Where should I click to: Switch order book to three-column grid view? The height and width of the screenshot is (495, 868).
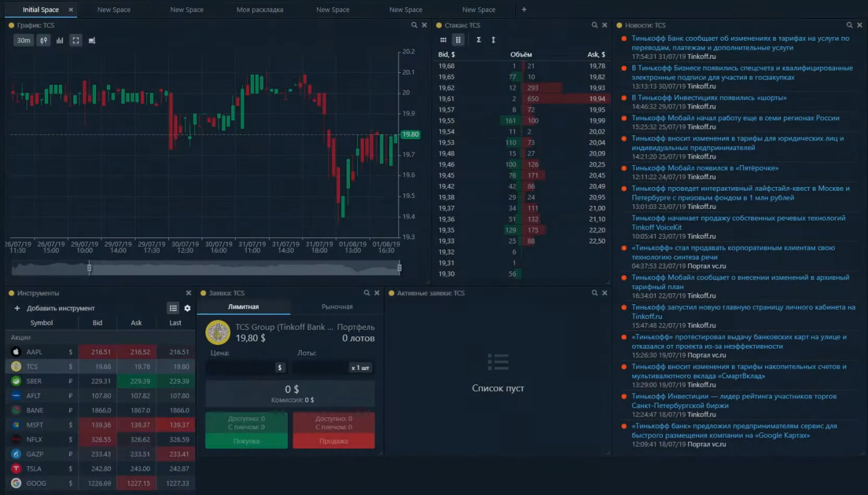pos(443,39)
